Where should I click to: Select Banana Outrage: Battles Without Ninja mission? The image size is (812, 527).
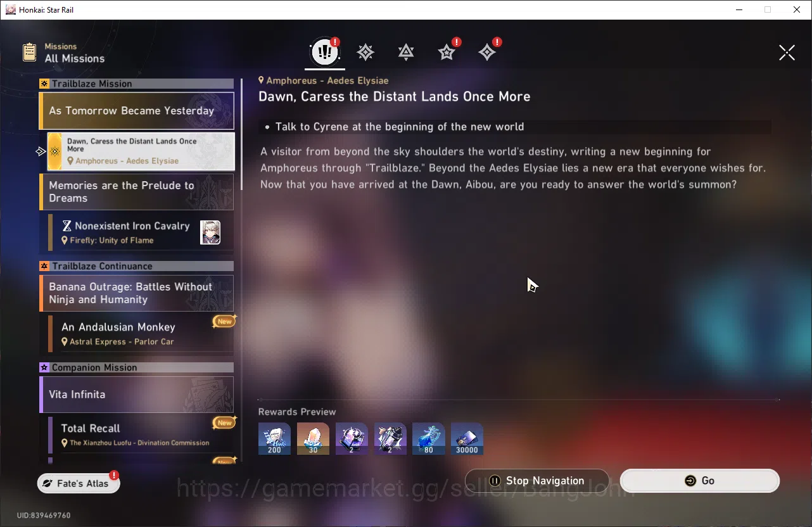(136, 293)
